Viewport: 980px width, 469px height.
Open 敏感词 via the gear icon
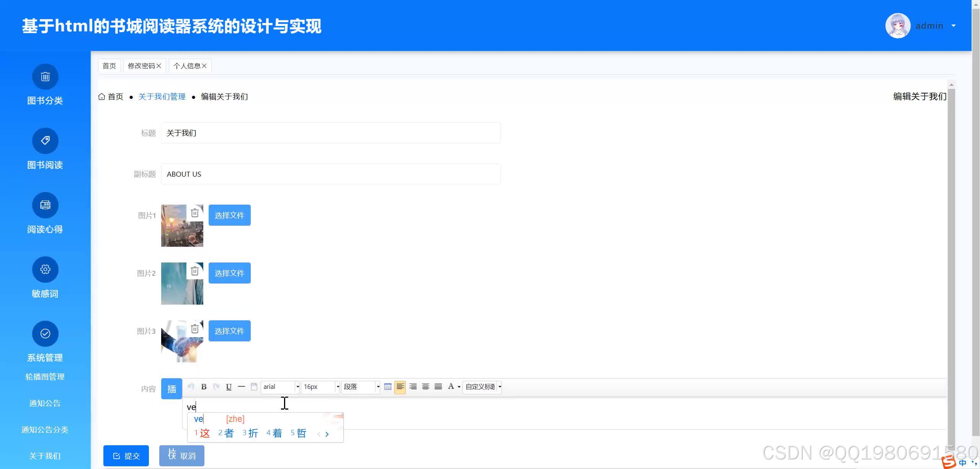pos(45,269)
